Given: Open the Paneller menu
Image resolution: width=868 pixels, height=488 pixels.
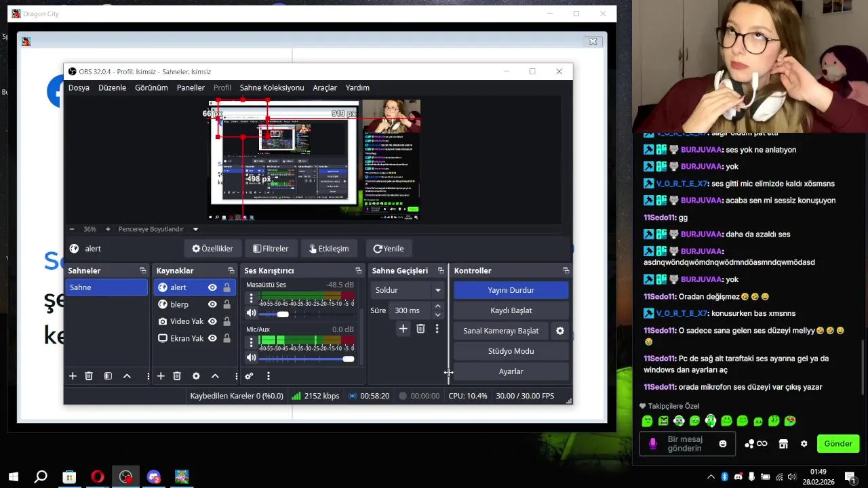Looking at the screenshot, I should (x=191, y=87).
